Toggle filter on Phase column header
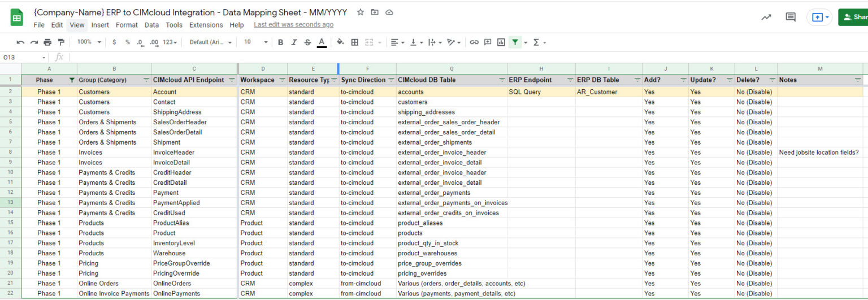This screenshot has width=868, height=300. [71, 80]
